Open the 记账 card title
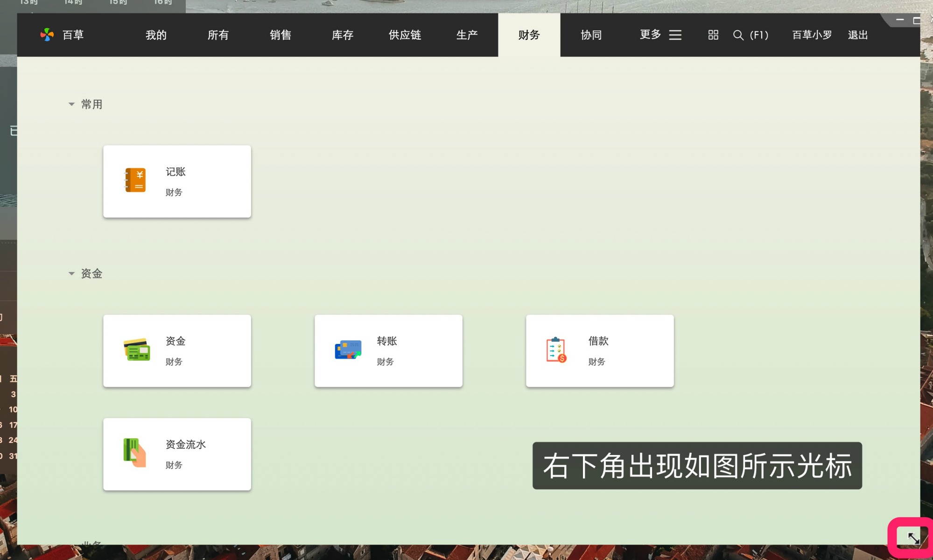The height and width of the screenshot is (560, 933). point(175,172)
